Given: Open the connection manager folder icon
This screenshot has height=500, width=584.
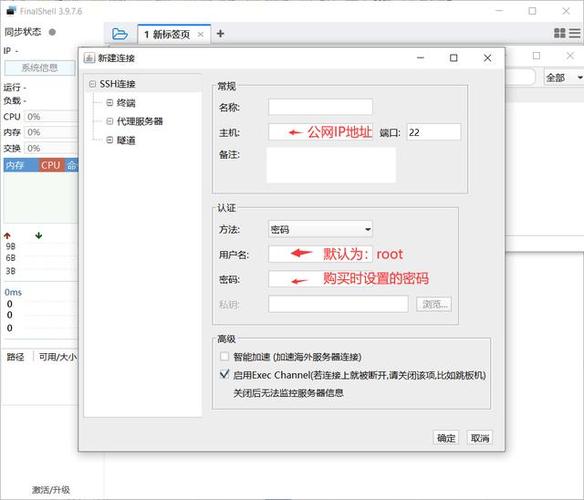Looking at the screenshot, I should click(x=120, y=34).
